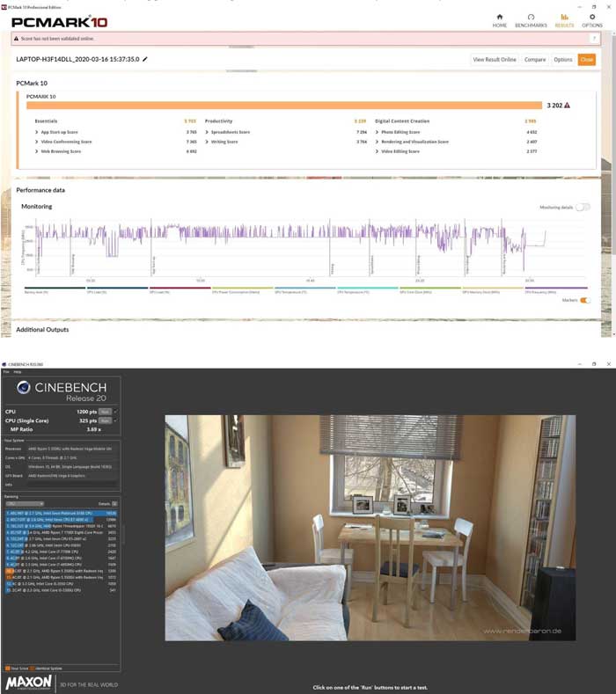Image resolution: width=616 pixels, height=694 pixels.
Task: Toggle checkbox next to Single Core Run button
Action: tap(115, 420)
